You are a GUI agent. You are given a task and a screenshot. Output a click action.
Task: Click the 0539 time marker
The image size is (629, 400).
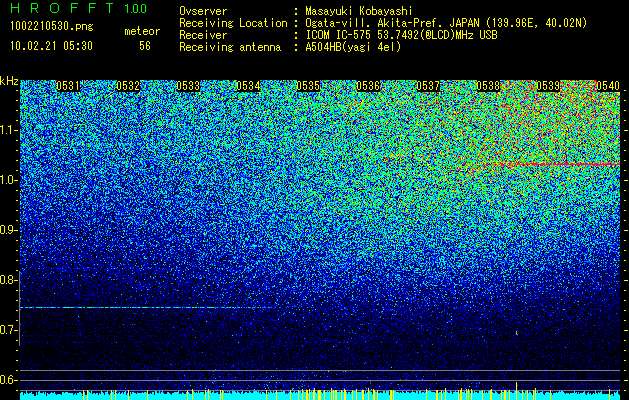548,86
